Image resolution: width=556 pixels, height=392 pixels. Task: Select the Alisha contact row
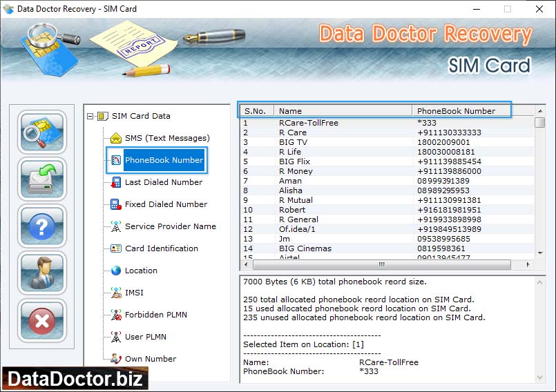[290, 190]
